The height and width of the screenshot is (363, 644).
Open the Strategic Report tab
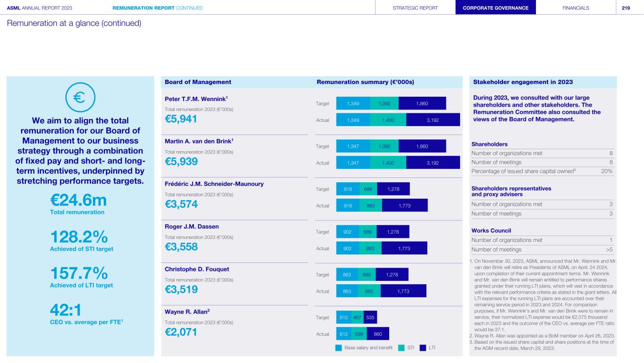pyautogui.click(x=415, y=8)
